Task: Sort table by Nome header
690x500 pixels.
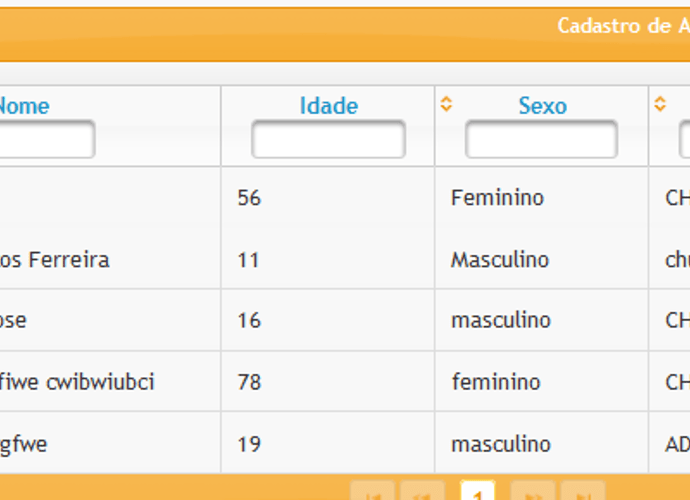Action: click(22, 106)
